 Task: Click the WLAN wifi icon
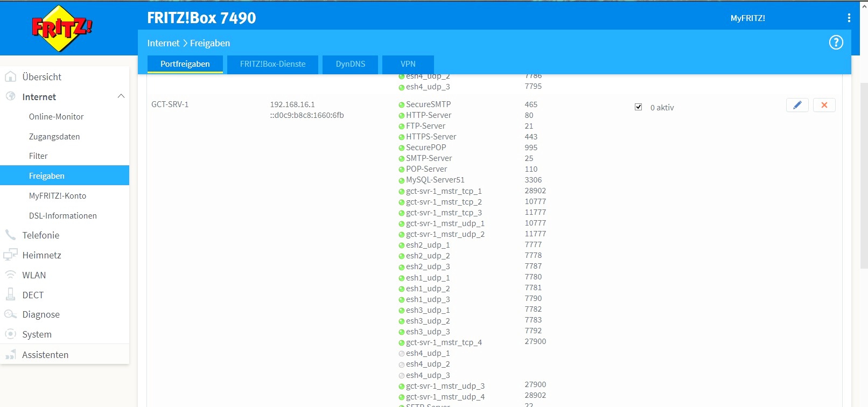click(10, 275)
